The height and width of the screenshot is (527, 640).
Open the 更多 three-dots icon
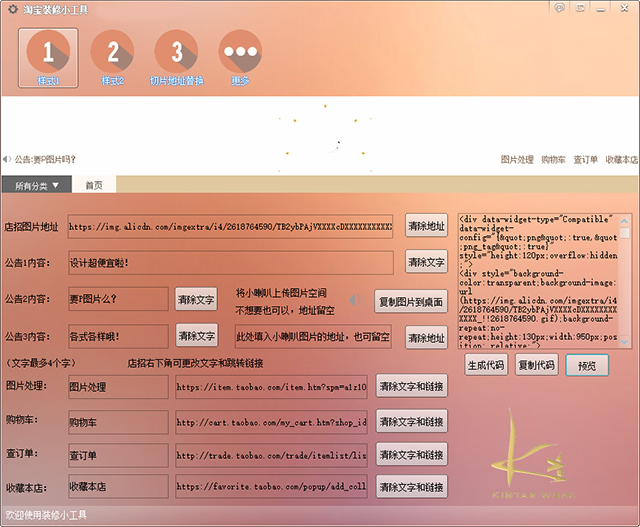(240, 58)
